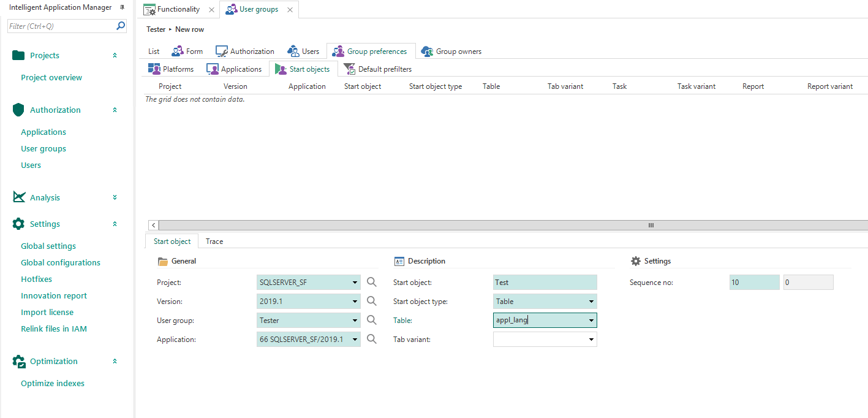Switch to the Applications sub-tab
This screenshot has width=868, height=418.
[235, 69]
